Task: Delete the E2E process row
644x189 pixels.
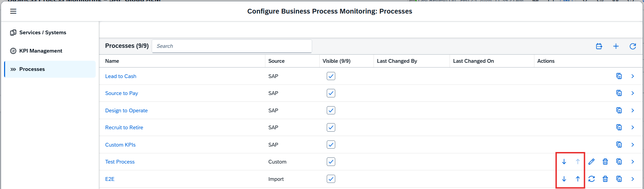Action: (605, 179)
